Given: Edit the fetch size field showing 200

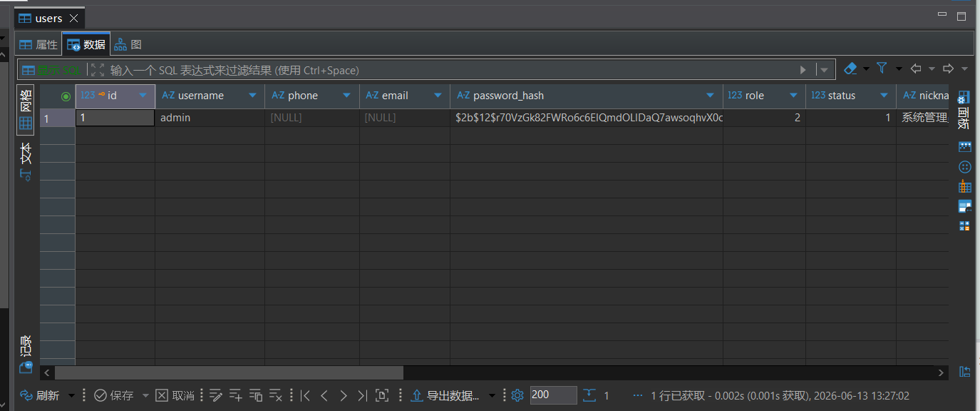Looking at the screenshot, I should coord(553,395).
